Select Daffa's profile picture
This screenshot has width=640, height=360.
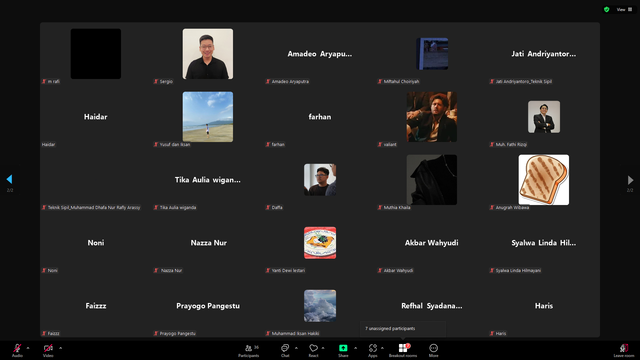(x=320, y=180)
